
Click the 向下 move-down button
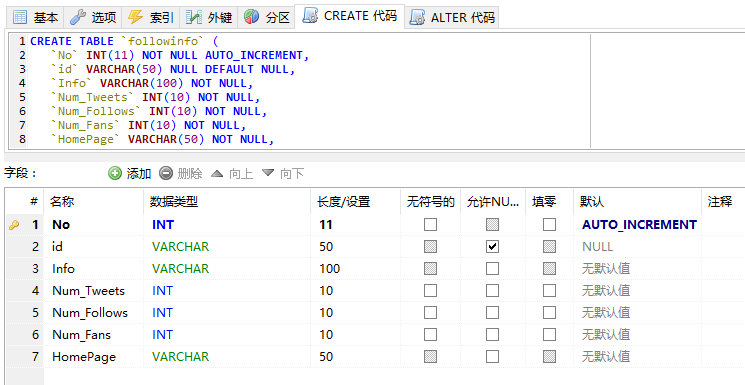[x=283, y=173]
